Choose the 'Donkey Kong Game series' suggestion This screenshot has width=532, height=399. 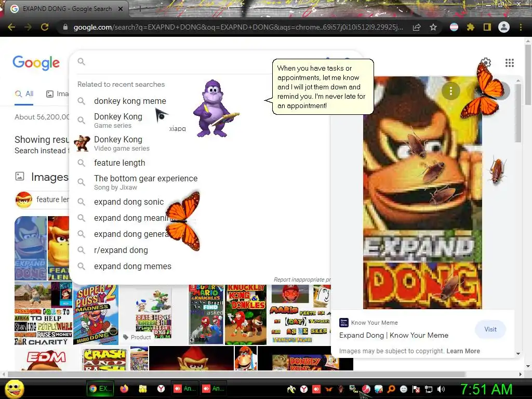point(118,121)
